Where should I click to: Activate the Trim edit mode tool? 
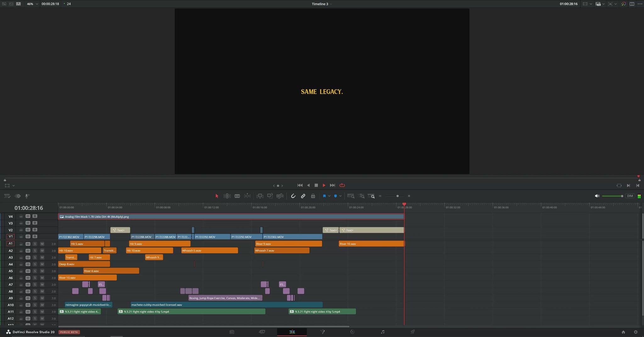[x=227, y=196]
